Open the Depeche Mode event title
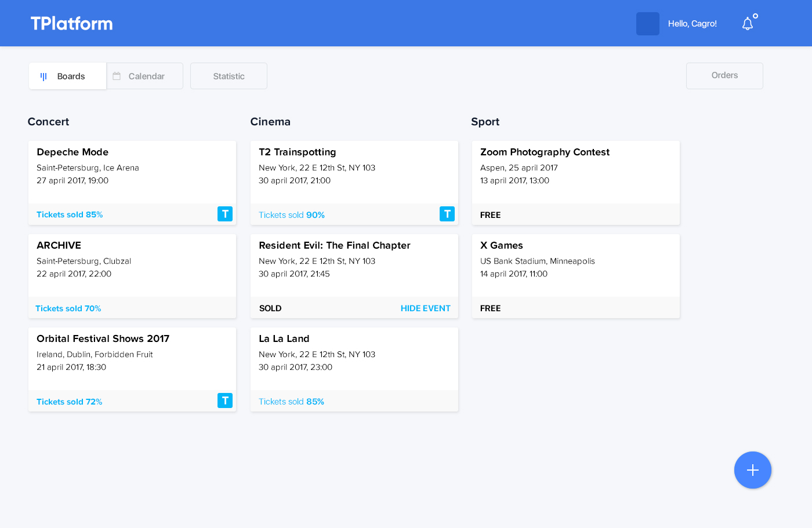Viewport: 812px width, 528px height. [72, 152]
